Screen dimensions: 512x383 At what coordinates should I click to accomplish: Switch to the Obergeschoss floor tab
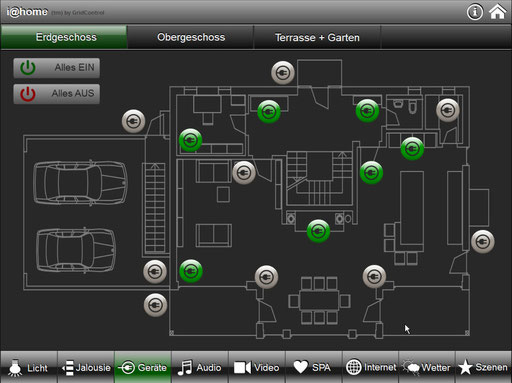pos(191,37)
